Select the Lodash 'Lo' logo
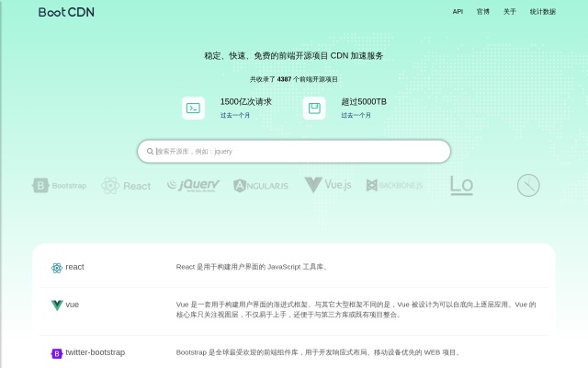 coord(461,185)
